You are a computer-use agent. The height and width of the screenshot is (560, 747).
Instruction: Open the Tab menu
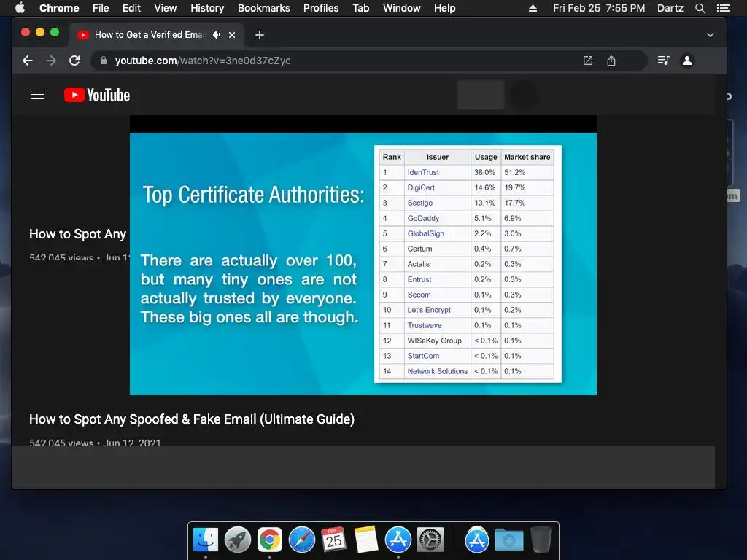[360, 8]
